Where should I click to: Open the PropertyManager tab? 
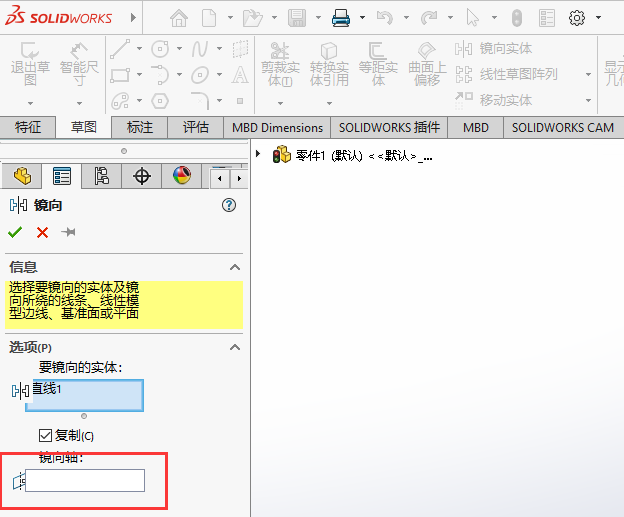point(62,176)
